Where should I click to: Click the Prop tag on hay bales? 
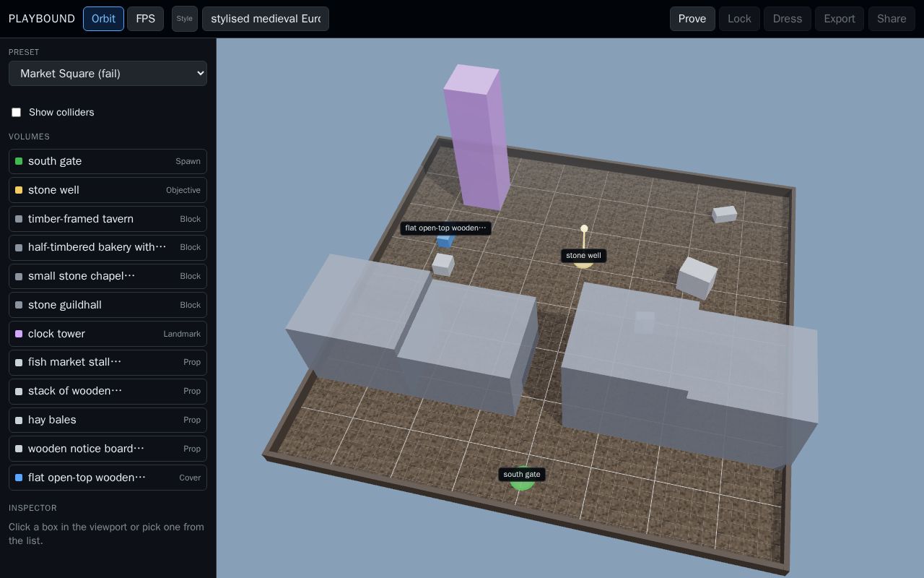(x=192, y=420)
